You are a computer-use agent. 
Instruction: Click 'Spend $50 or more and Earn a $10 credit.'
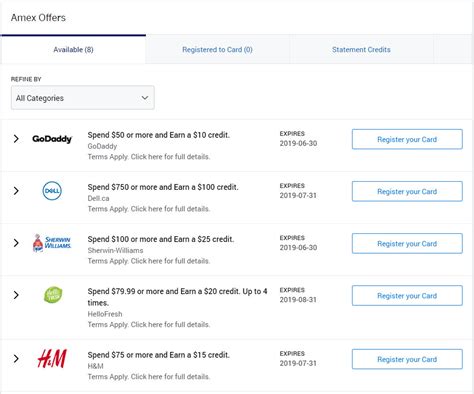click(x=159, y=135)
